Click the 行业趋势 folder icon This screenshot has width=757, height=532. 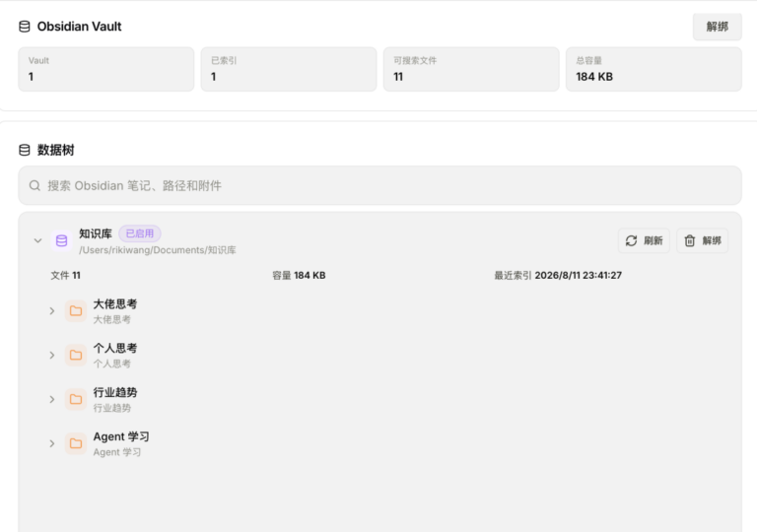[x=76, y=399]
